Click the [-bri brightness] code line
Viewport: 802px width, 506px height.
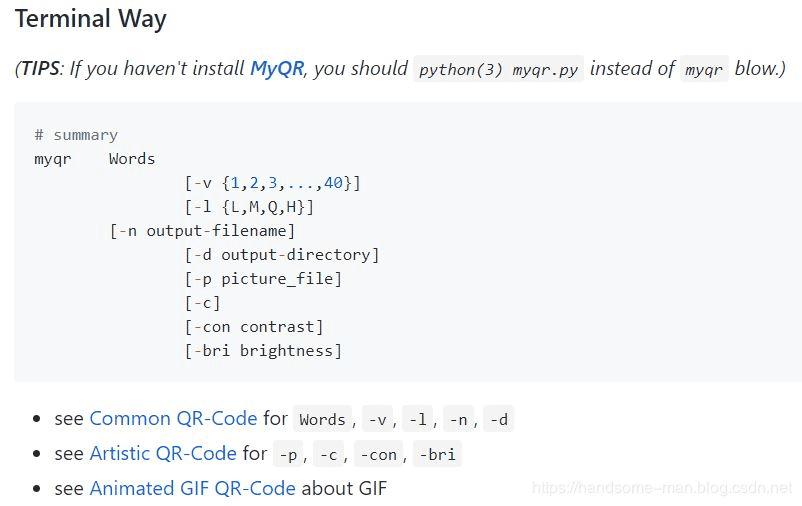(x=263, y=351)
